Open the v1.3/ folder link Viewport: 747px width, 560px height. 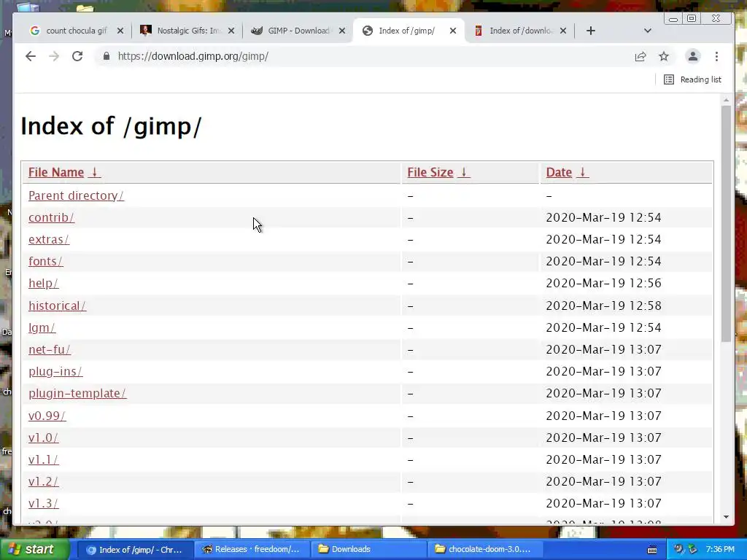tap(43, 503)
